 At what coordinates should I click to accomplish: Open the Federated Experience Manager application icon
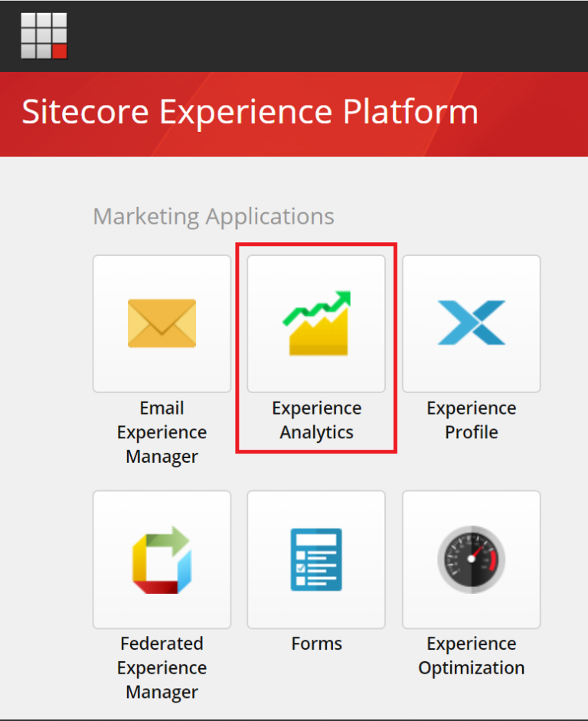click(162, 559)
